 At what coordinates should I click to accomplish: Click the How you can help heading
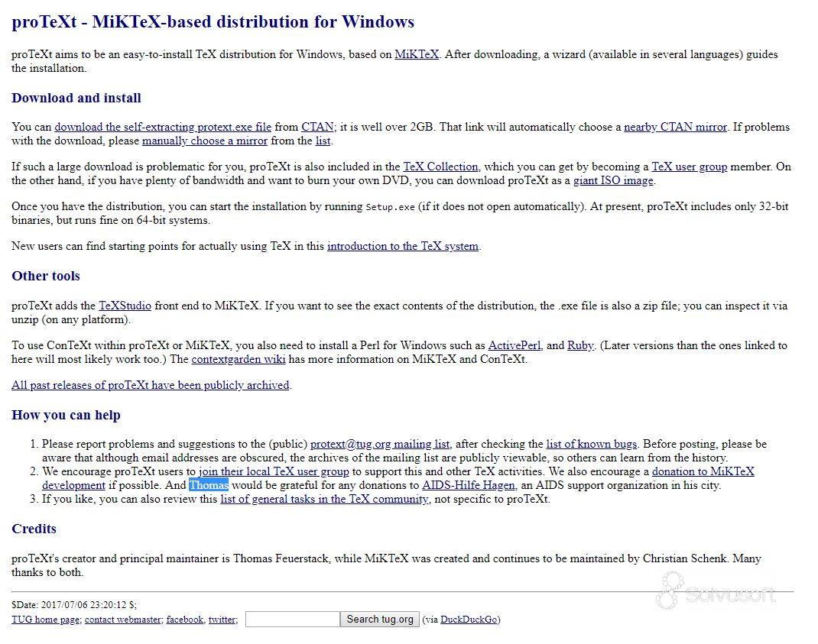pyautogui.click(x=67, y=415)
